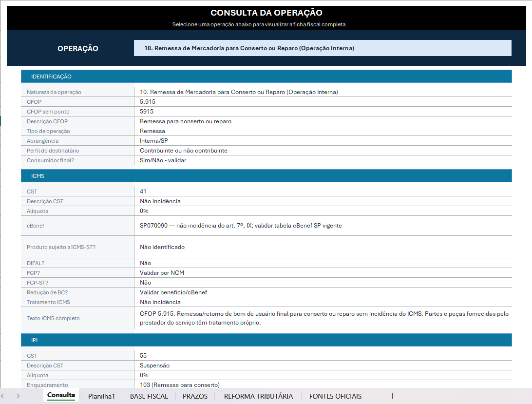The image size is (532, 404).
Task: Click the next sheet navigation arrow
Action: click(18, 396)
